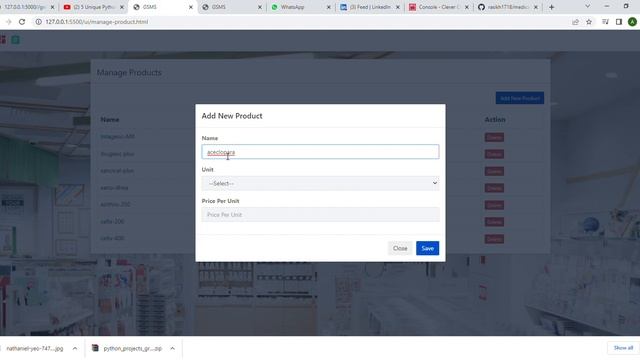Switch to the Console Clever Cloud tab
Screen dimensions: 640x360
(439, 7)
